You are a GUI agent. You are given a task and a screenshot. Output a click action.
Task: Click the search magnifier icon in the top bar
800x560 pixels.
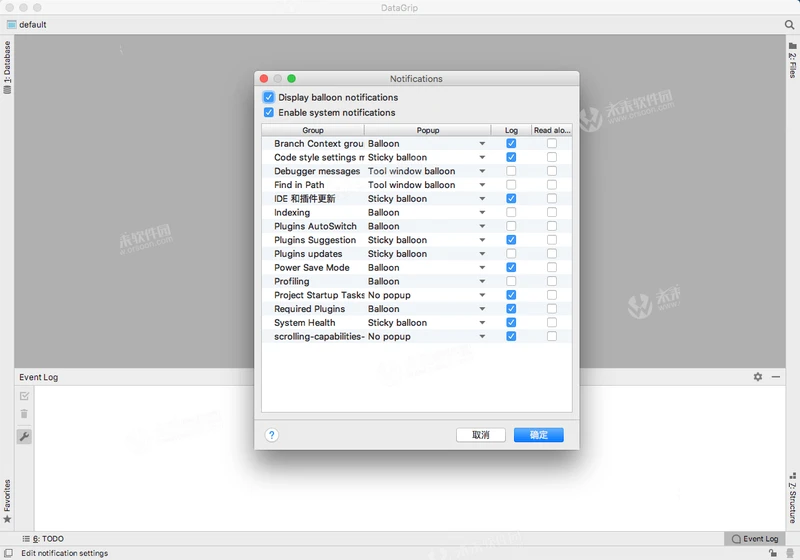click(789, 24)
